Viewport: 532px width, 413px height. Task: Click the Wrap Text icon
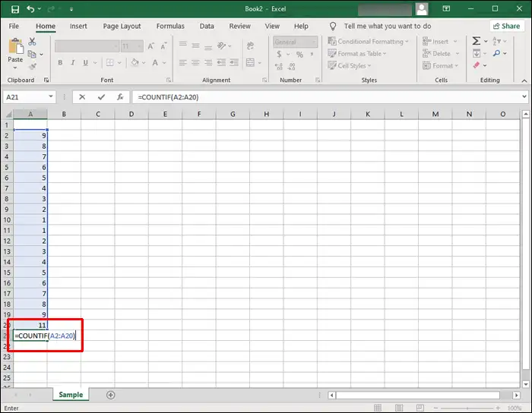250,46
